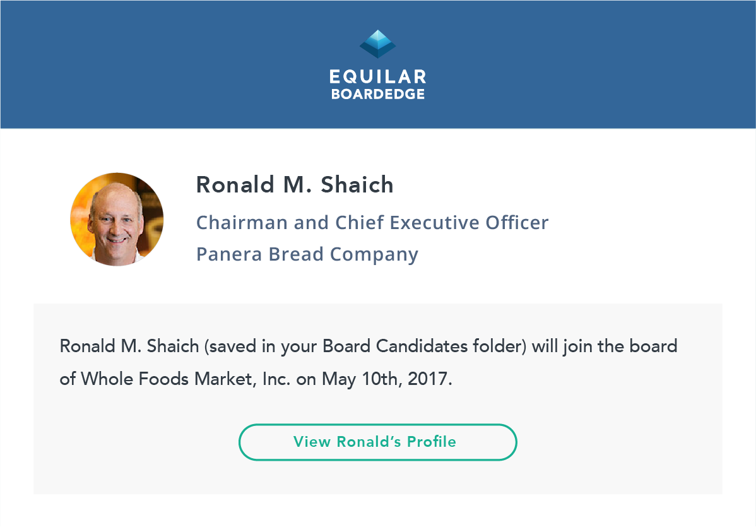The image size is (756, 532).
Task: Click the word Profile on the green button
Action: (432, 442)
